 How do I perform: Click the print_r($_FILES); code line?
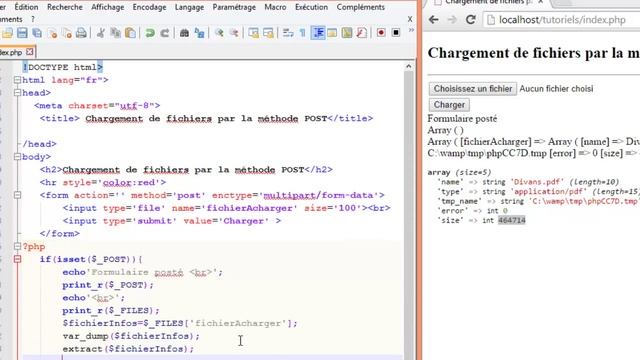(111, 311)
